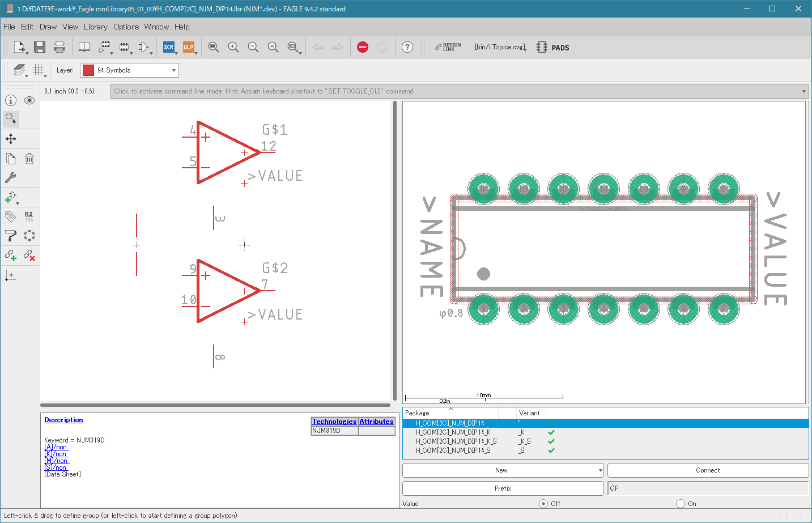Zoom out with the minus magnifier
Viewport: 812px width, 523px height.
coord(253,47)
